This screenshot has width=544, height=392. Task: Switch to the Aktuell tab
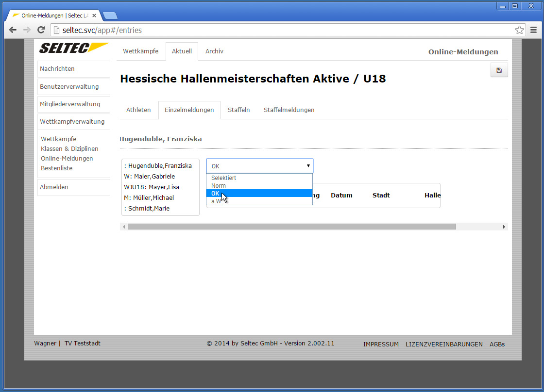[182, 51]
